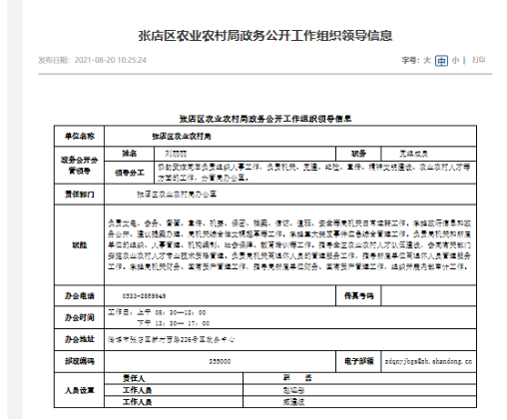
Task: Click the office address value containing 226号
Action: click(x=171, y=339)
